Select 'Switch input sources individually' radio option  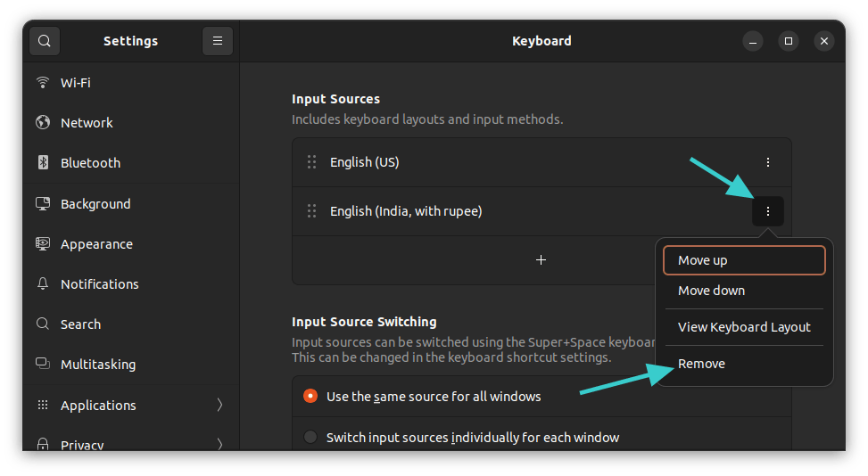click(310, 438)
